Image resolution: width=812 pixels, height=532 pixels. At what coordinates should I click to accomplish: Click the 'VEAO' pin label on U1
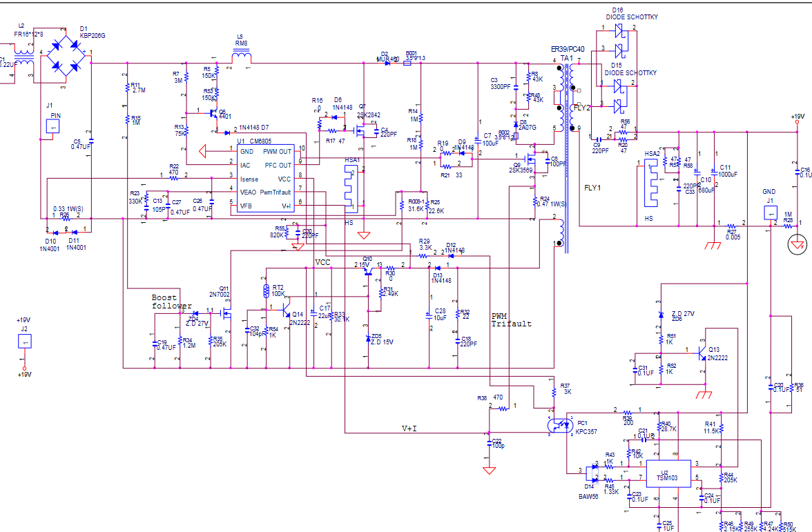pos(248,192)
